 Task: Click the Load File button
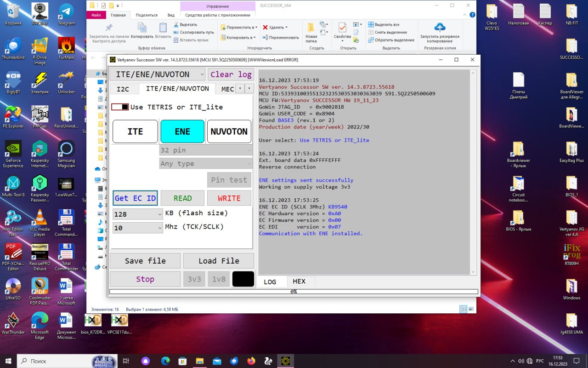(219, 261)
